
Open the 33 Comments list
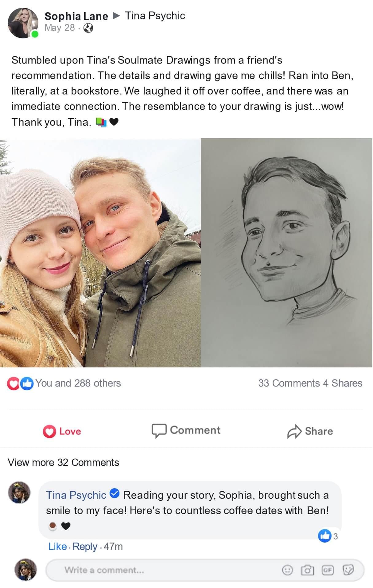(x=289, y=383)
